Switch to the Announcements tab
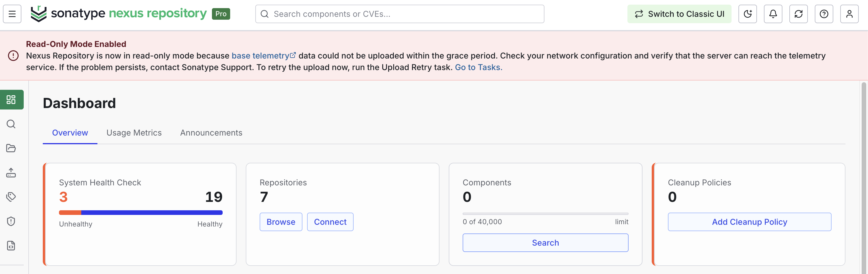This screenshot has height=274, width=868. [211, 133]
